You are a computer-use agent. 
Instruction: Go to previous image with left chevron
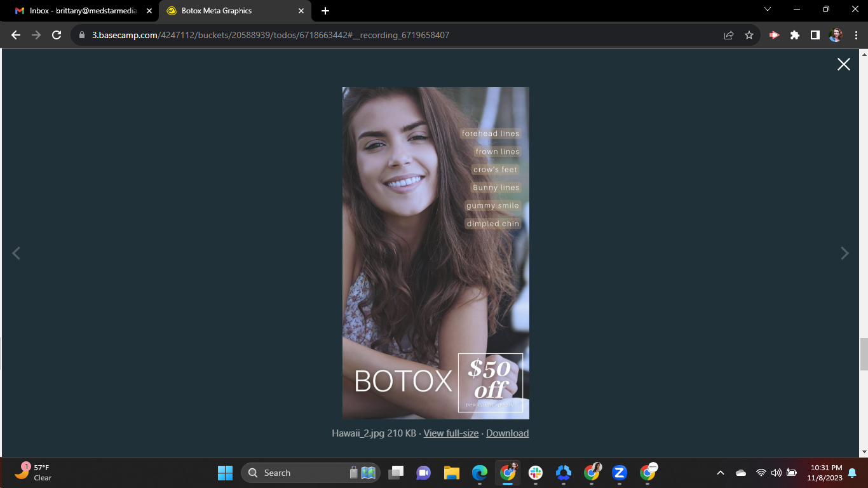pyautogui.click(x=17, y=254)
